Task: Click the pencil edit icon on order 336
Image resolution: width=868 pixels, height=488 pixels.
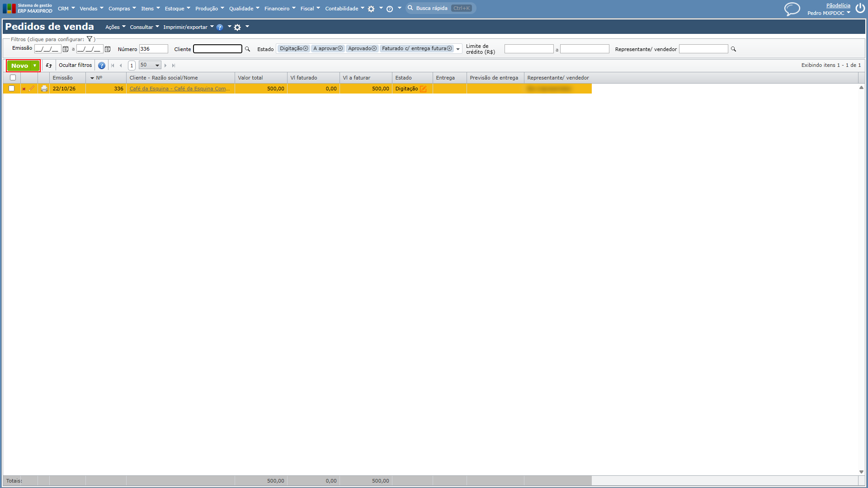Action: tap(31, 89)
